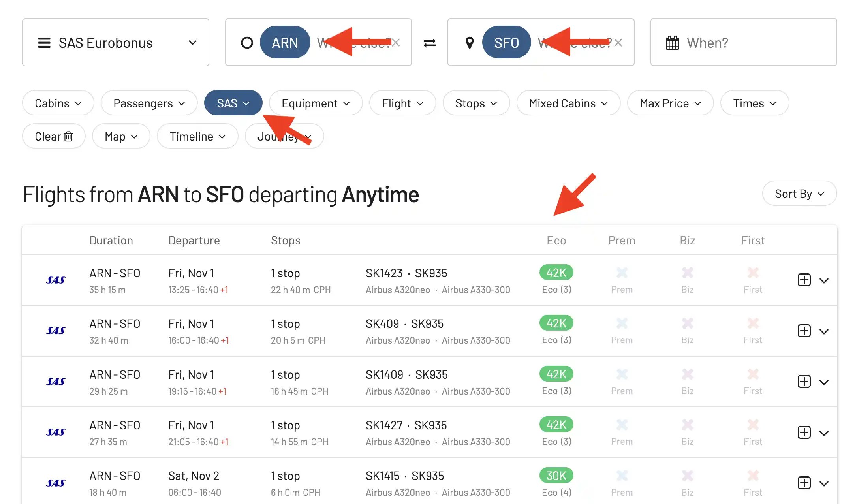Viewport: 857px width, 504px height.
Task: Select the SFO destination chip
Action: (x=506, y=42)
